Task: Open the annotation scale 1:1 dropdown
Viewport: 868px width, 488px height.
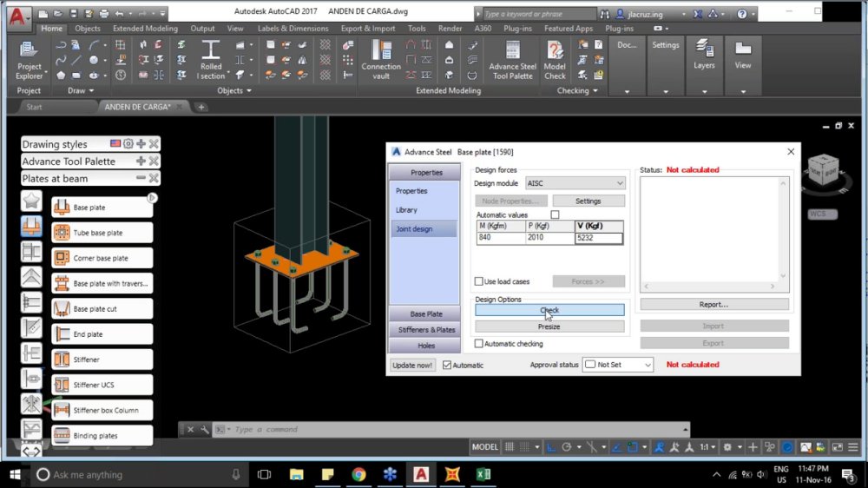Action: pos(707,447)
